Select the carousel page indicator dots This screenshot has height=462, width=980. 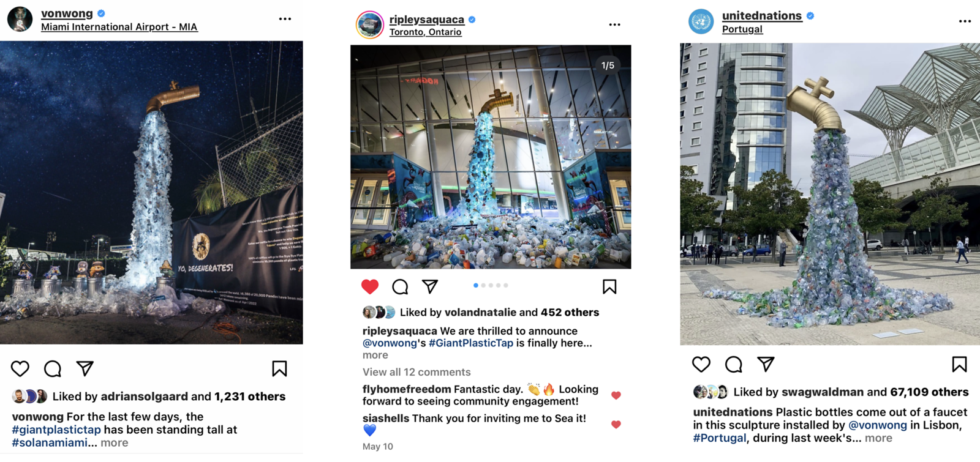[491, 285]
